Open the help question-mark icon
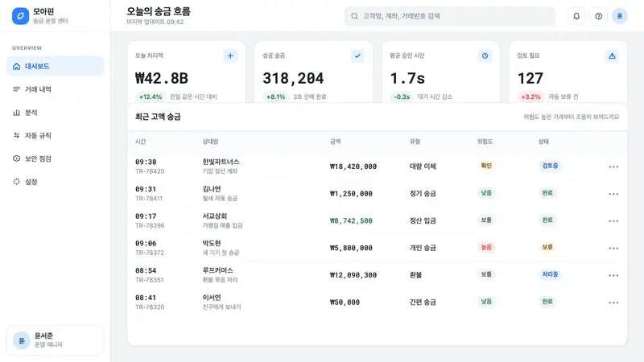Screen dimensions: 644x362 click(598, 16)
